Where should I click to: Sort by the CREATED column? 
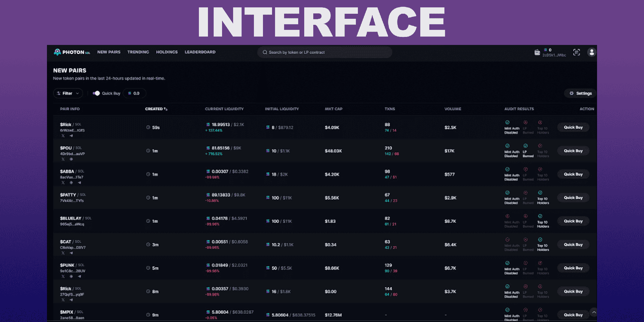[x=156, y=109]
